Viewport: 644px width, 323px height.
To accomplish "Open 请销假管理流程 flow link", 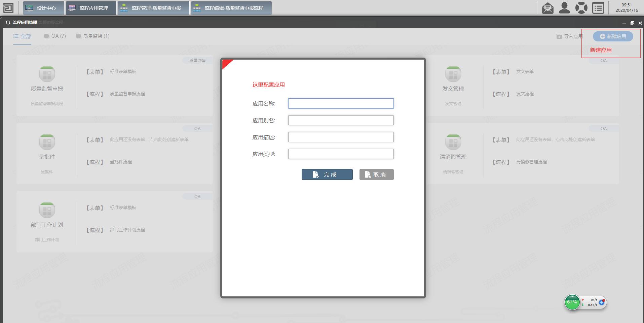I will (531, 162).
